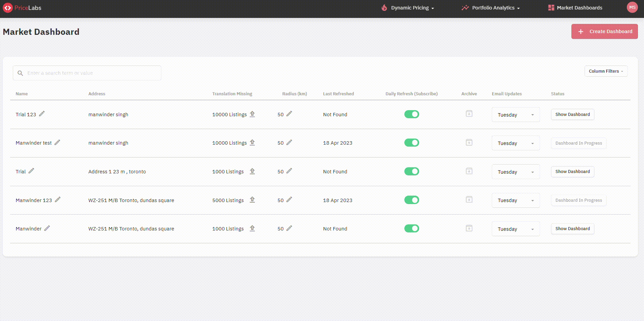
Task: Click the PriceLabs logo icon
Action: [x=8, y=8]
